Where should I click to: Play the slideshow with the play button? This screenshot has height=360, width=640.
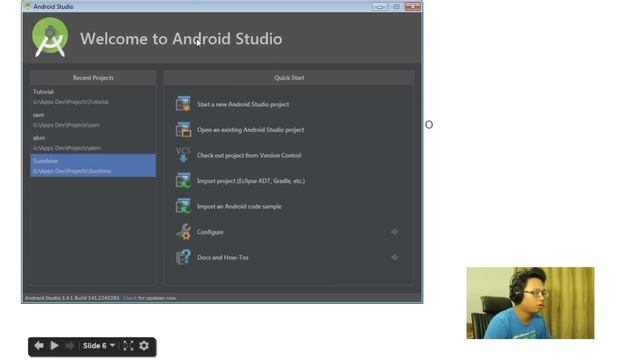point(54,346)
